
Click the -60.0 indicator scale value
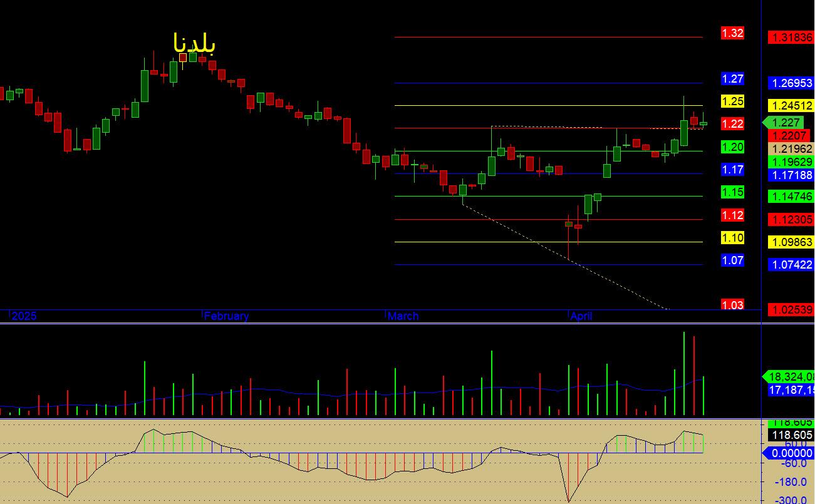792,463
